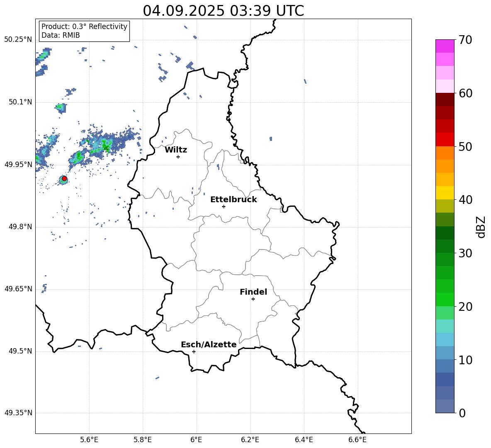Click the Findel label
The height and width of the screenshot is (448, 491).
[253, 292]
